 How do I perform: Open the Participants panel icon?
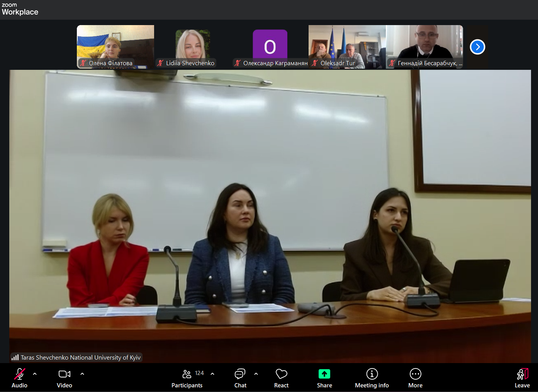(x=187, y=374)
